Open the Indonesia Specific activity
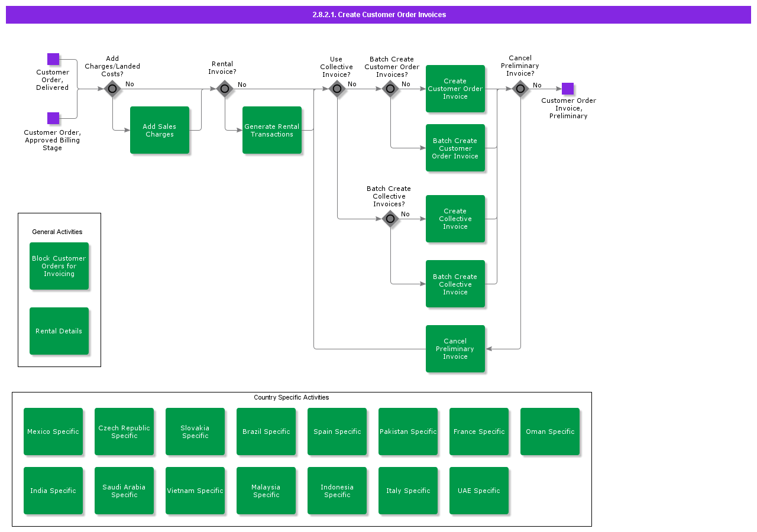The image size is (757, 532). coord(337,491)
